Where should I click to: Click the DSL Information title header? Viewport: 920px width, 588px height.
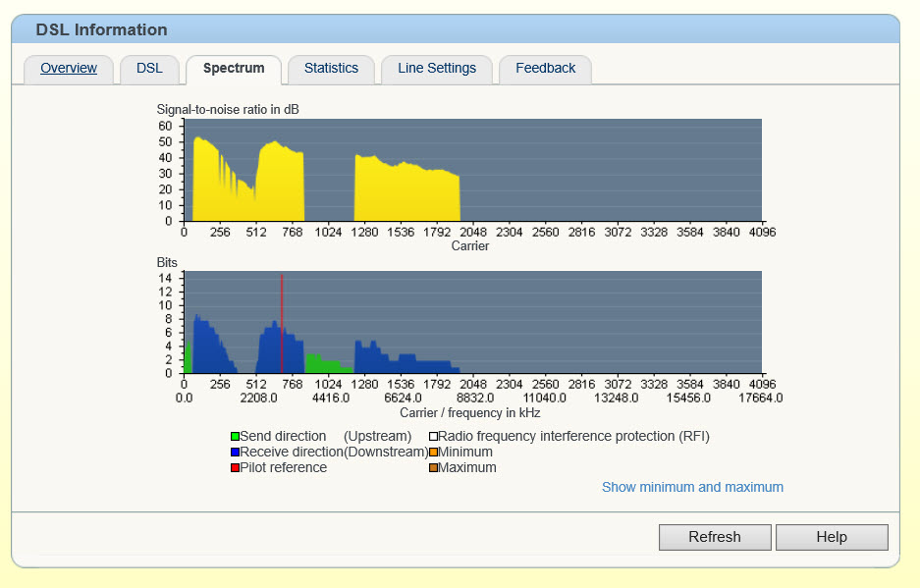[x=102, y=30]
